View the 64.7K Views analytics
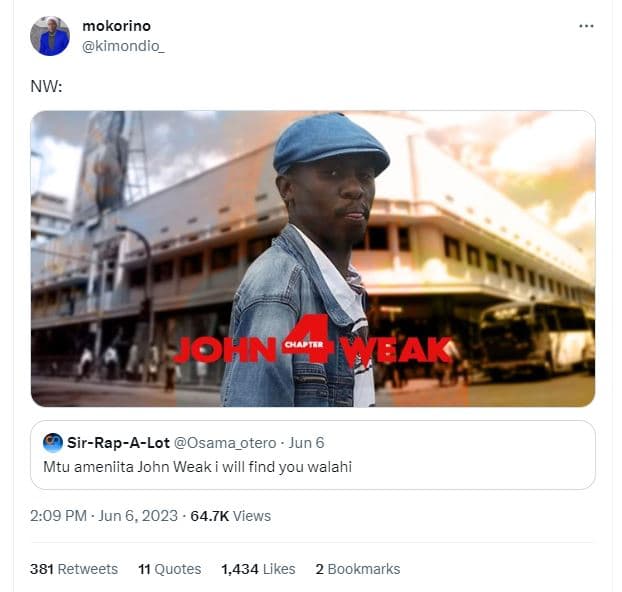Viewport: 622px width, 592px height. click(x=230, y=516)
